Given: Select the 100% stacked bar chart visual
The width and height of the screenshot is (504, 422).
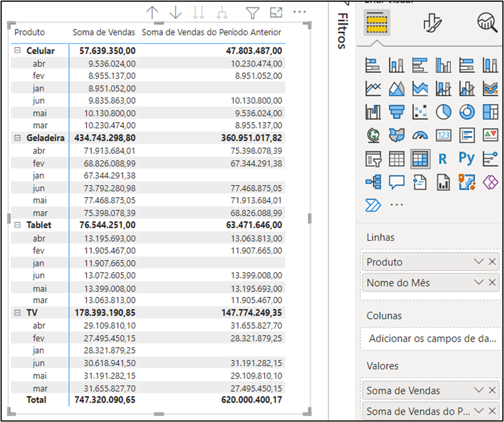Looking at the screenshot, I should [x=467, y=65].
